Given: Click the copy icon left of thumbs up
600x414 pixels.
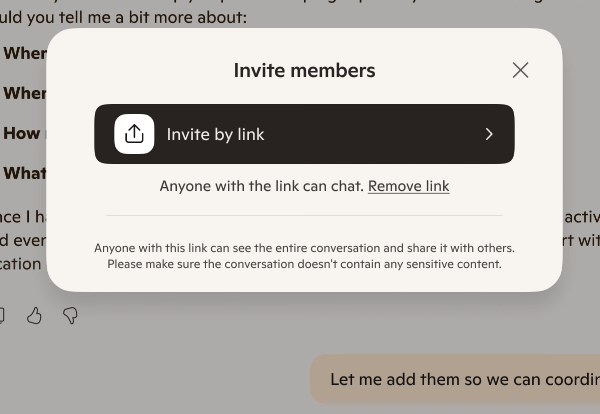Looking at the screenshot, I should pos(2,316).
